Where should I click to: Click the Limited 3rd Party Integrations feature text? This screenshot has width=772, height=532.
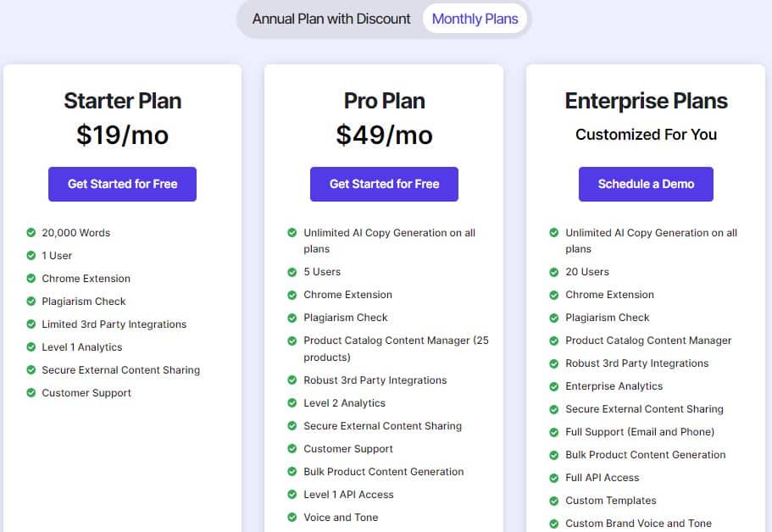[x=114, y=324]
